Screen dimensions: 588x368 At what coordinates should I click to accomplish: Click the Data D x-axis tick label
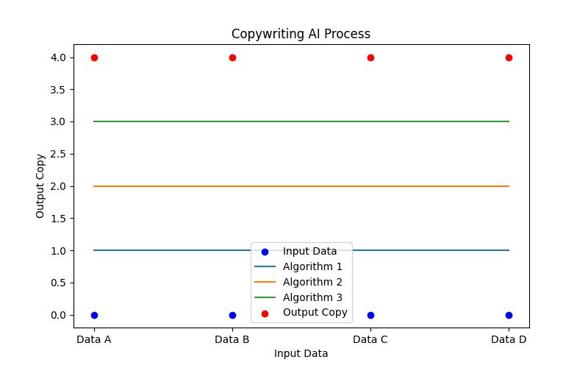(509, 339)
